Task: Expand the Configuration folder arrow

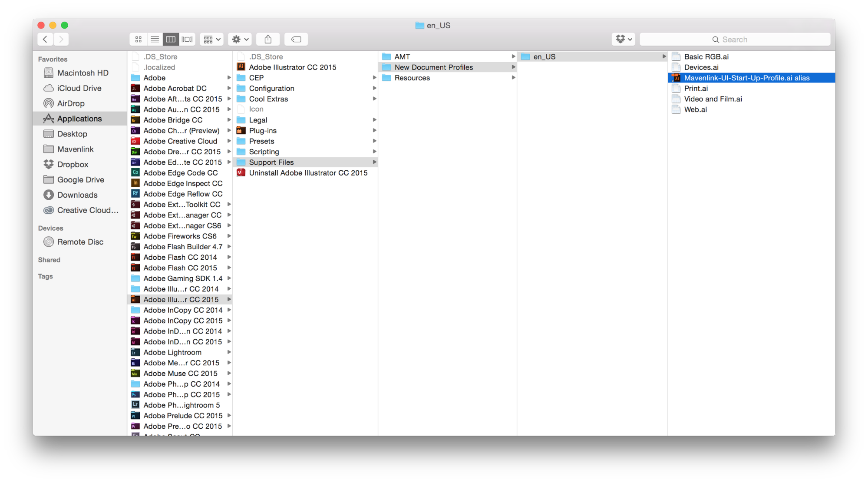Action: coord(374,88)
